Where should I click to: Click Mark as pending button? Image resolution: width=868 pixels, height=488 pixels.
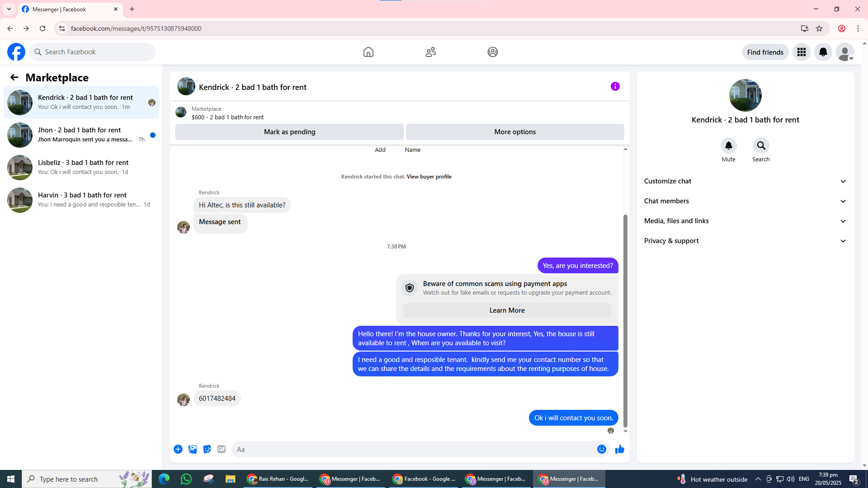[289, 132]
